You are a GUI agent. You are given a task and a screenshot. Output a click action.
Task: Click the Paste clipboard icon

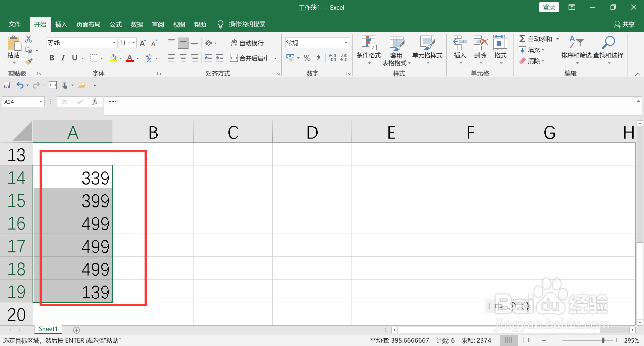pyautogui.click(x=14, y=44)
